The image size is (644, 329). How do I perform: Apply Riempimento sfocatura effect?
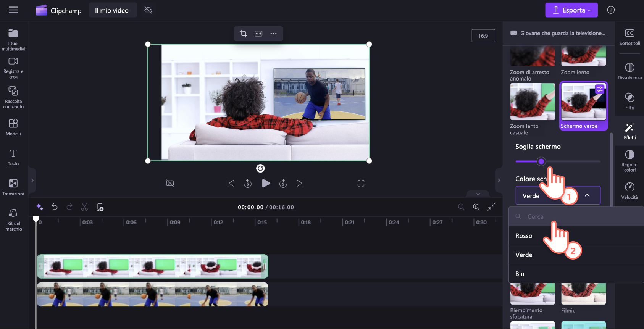(533, 294)
